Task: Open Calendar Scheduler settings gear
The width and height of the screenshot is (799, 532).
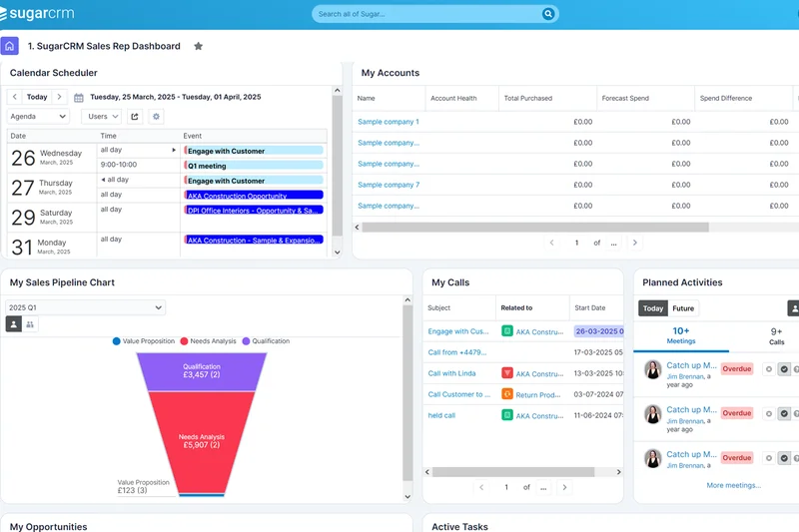Action: pos(156,117)
